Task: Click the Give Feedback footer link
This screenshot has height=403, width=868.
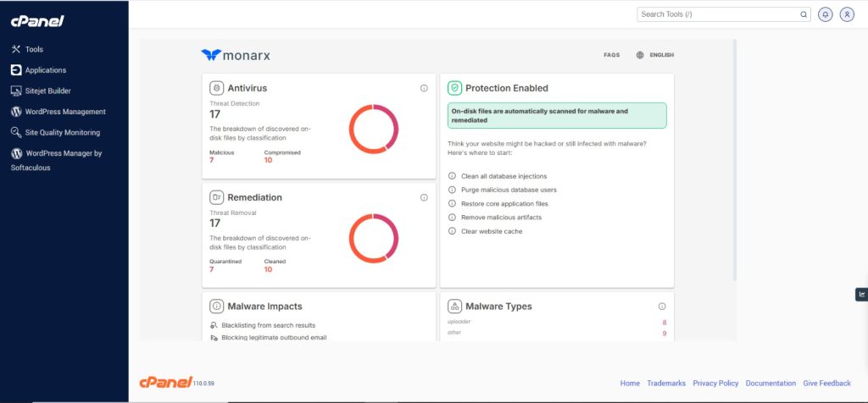Action: click(826, 384)
